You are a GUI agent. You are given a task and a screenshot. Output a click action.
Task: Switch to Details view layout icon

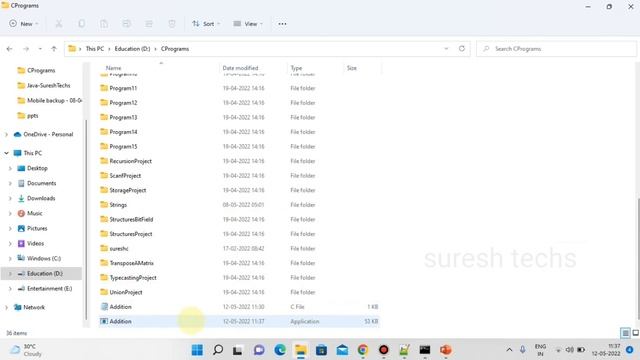(625, 333)
